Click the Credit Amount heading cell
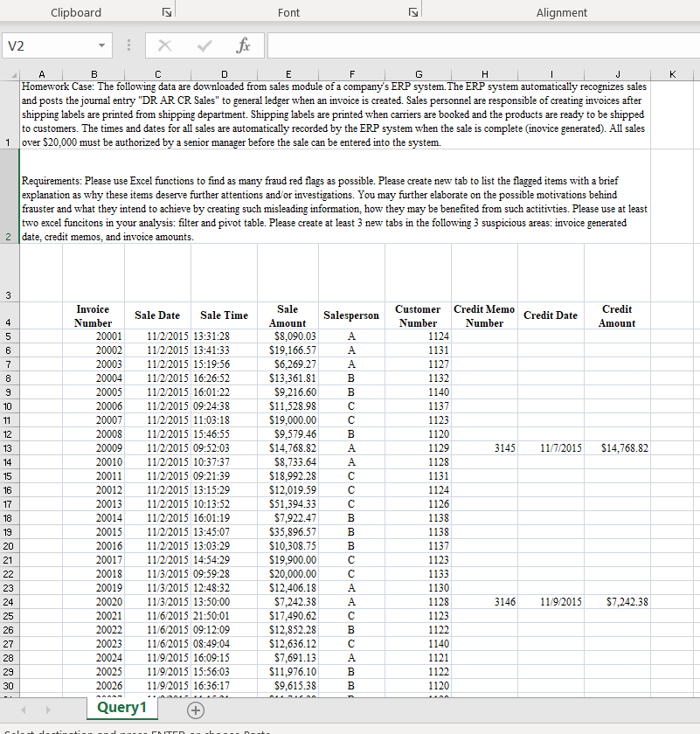The height and width of the screenshot is (734, 700). coord(617,316)
